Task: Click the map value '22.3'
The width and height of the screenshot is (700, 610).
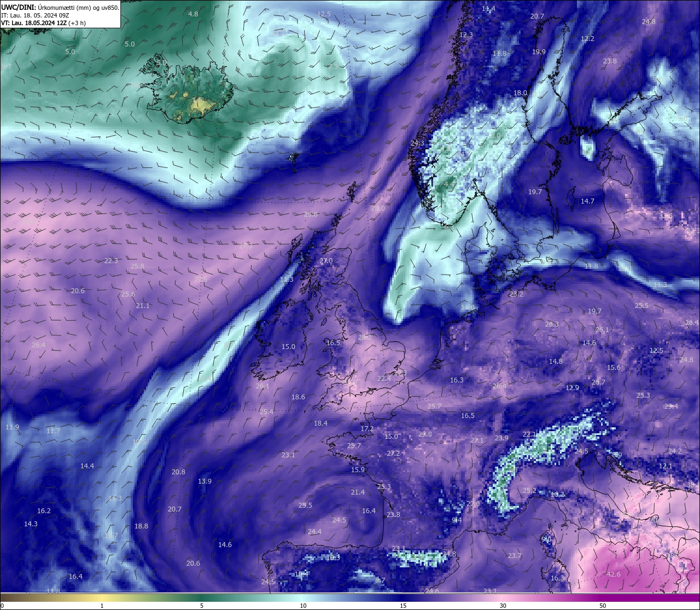Action: [x=111, y=260]
